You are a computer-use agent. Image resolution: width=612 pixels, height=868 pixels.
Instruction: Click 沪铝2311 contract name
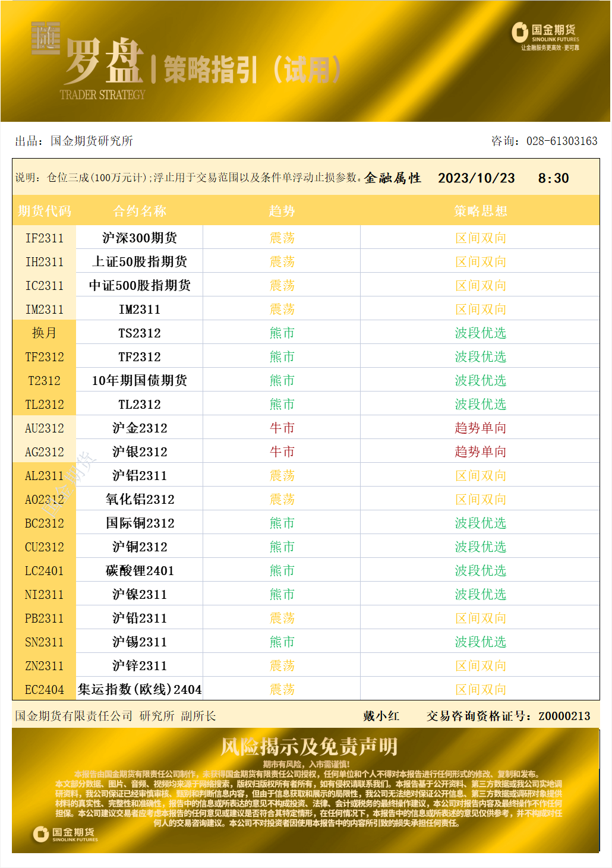point(140,475)
